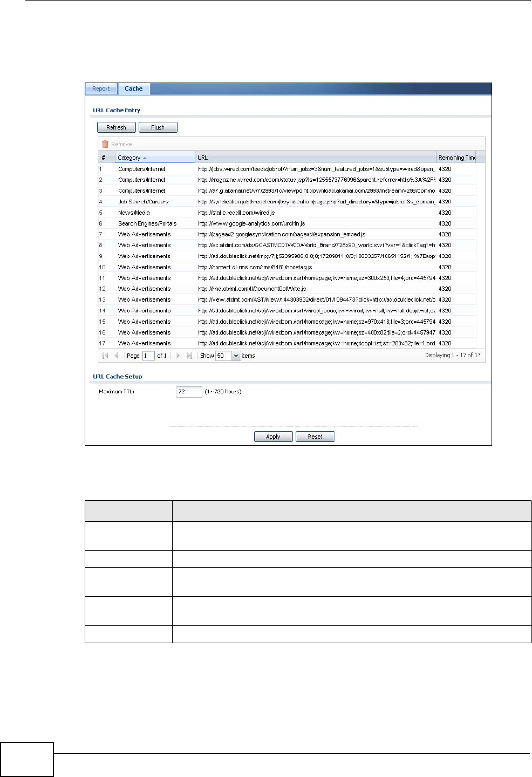Go to the previous page arrow
The height and width of the screenshot is (777, 532).
(x=116, y=356)
